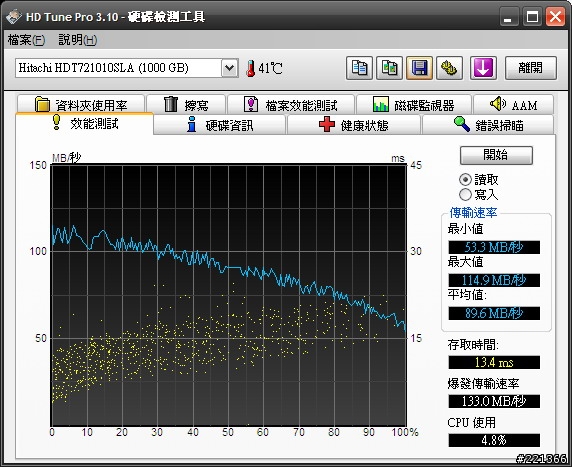Open the 檔案 menu
Viewport: 572px width, 467px height.
tap(26, 40)
